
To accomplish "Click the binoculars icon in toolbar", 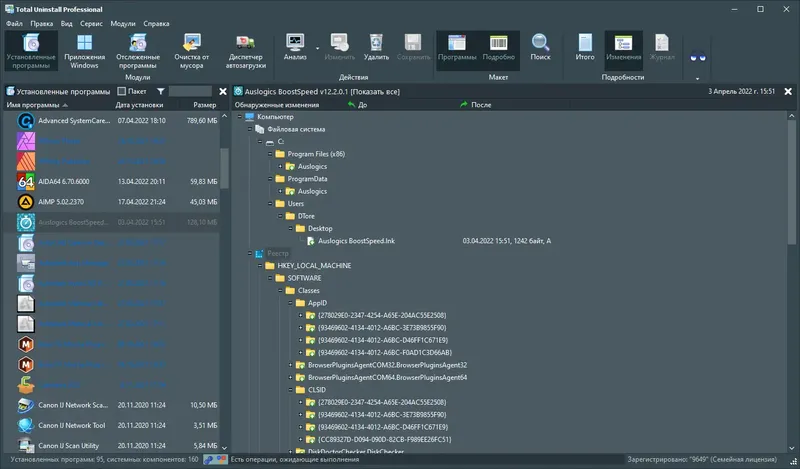I will pos(697,57).
